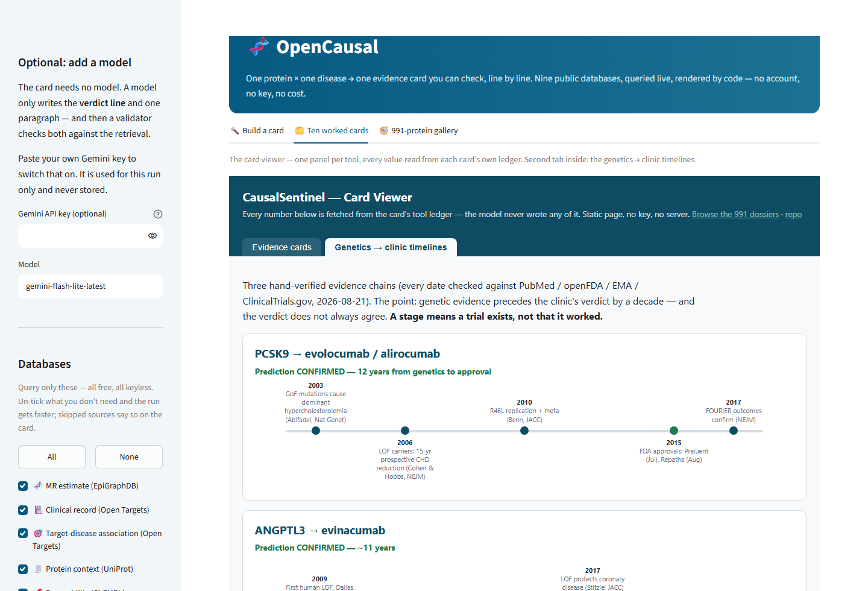
Task: Uncheck MR estimate (EpiGraphDB)
Action: [23, 486]
